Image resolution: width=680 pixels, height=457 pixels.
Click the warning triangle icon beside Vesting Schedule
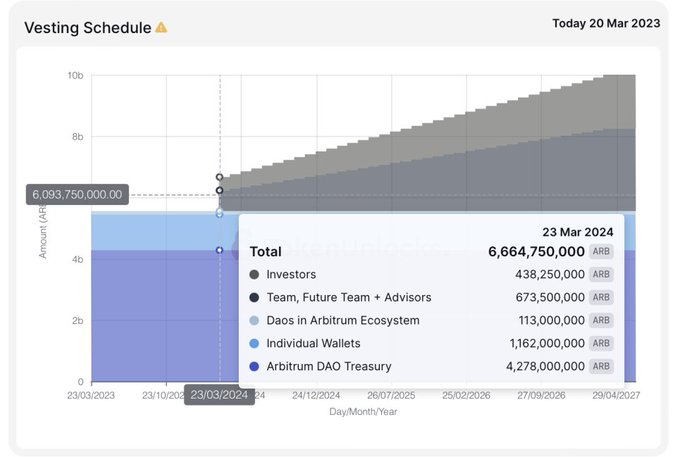pyautogui.click(x=161, y=27)
